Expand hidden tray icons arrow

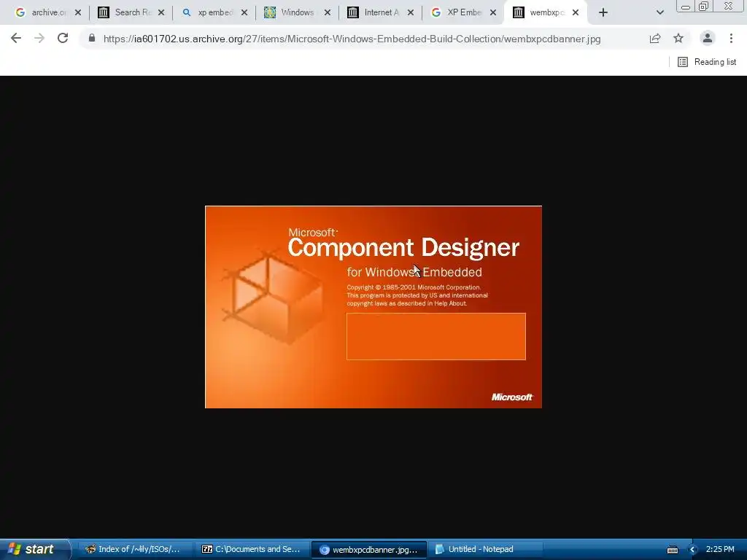tap(693, 550)
